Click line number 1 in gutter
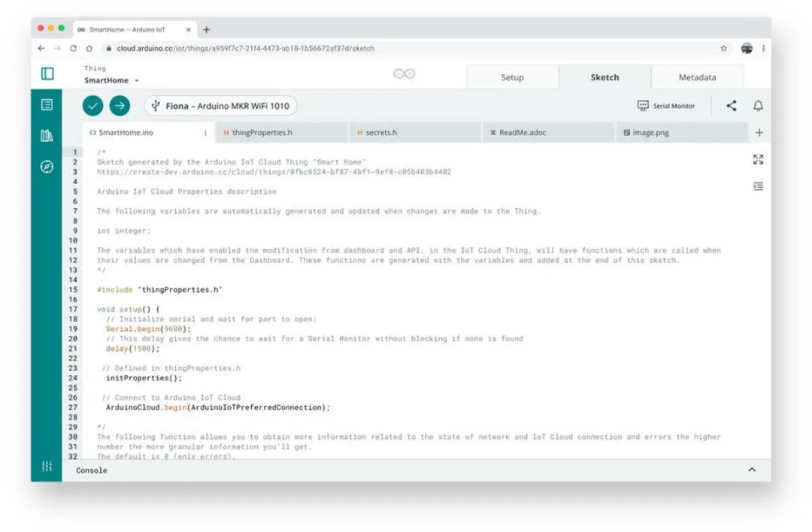 pos(75,152)
